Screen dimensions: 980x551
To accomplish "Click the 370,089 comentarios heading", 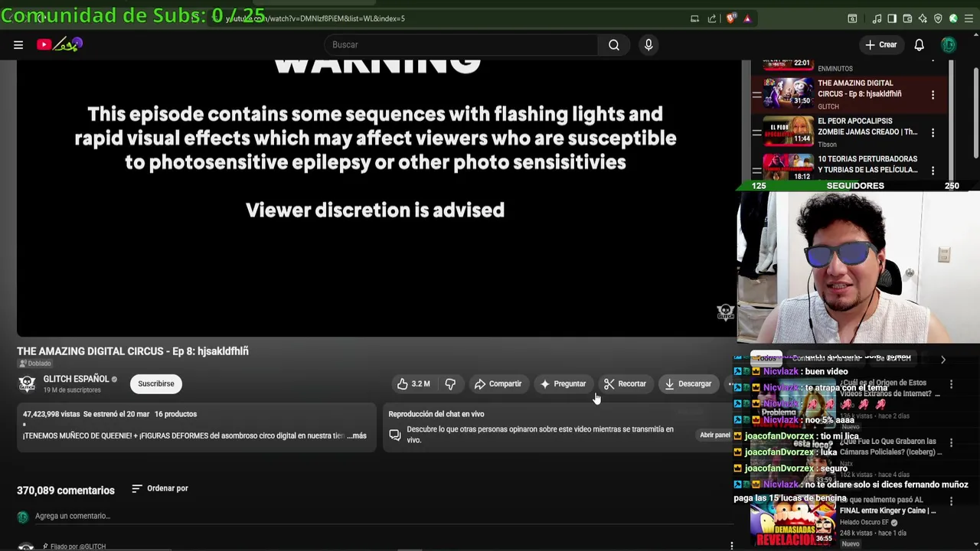I will 66,491.
